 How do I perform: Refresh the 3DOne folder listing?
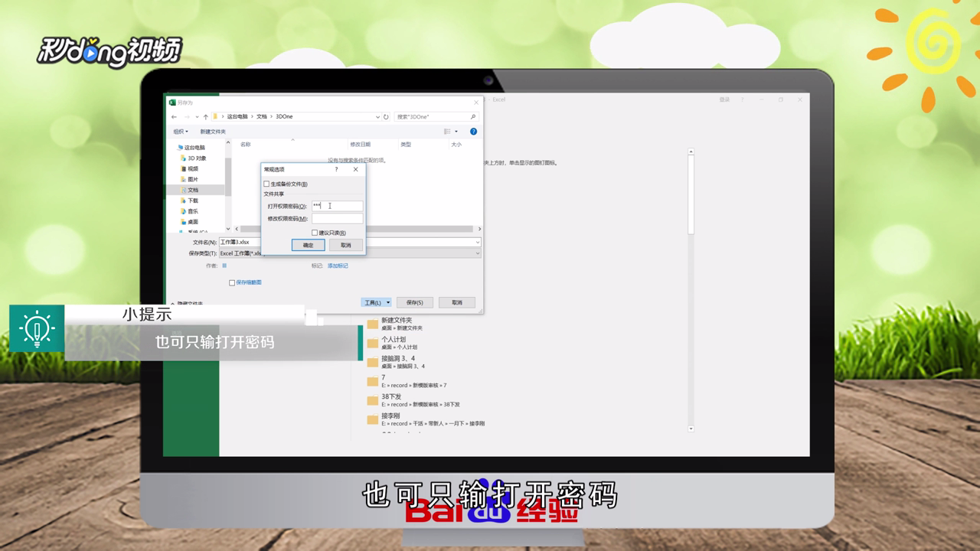(x=386, y=117)
